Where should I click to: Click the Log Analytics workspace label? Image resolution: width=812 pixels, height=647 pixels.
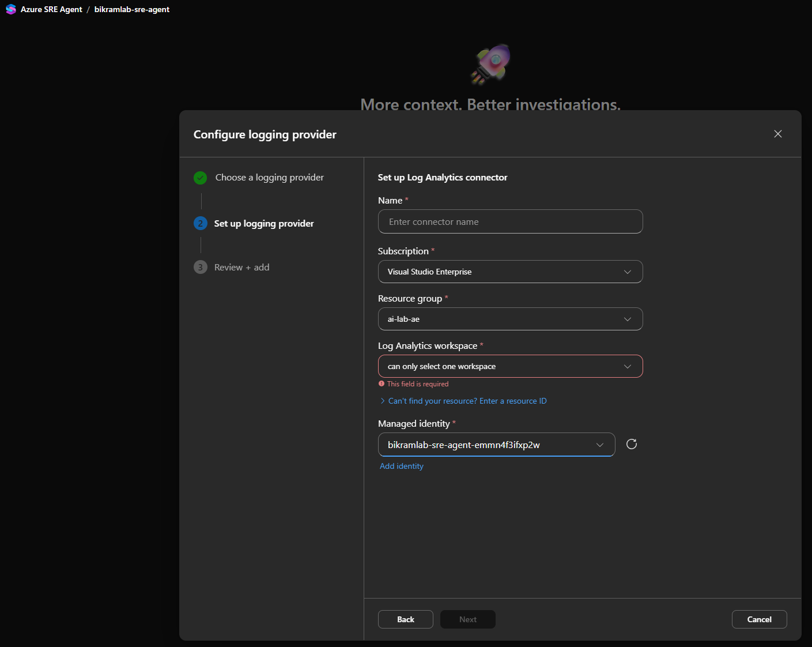pyautogui.click(x=428, y=346)
